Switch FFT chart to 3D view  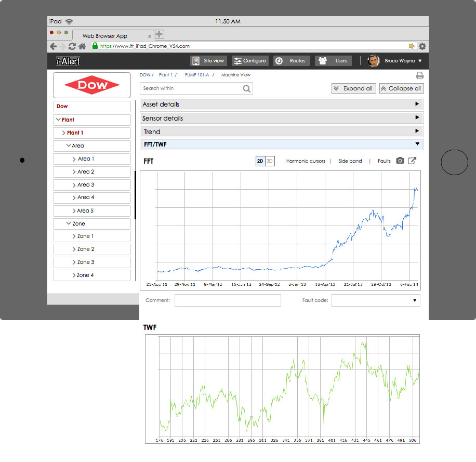[x=270, y=161]
